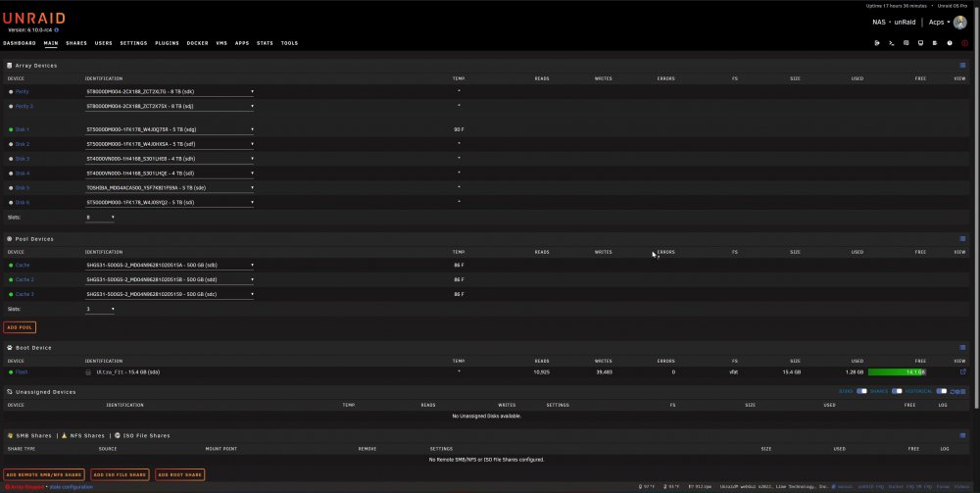Click the Disk 1 green status indicator
This screenshot has width=980, height=493.
pos(11,129)
